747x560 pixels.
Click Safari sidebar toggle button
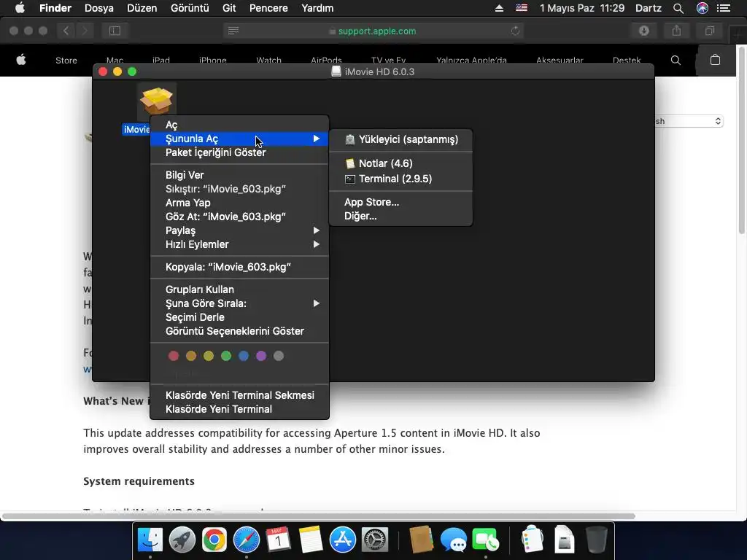115,31
